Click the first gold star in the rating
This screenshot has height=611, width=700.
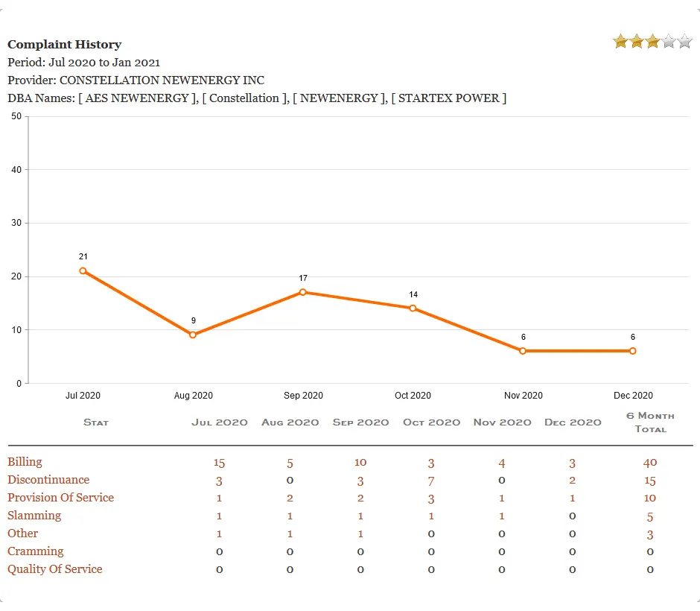pyautogui.click(x=620, y=42)
